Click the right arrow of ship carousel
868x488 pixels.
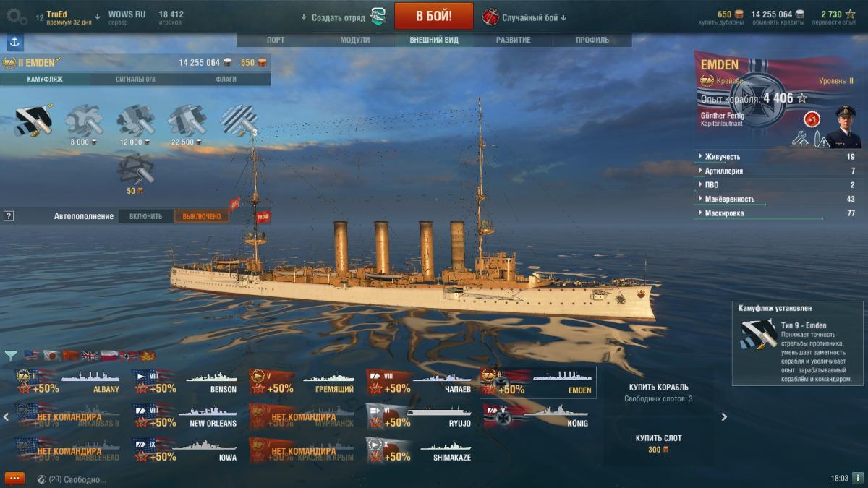click(x=724, y=416)
